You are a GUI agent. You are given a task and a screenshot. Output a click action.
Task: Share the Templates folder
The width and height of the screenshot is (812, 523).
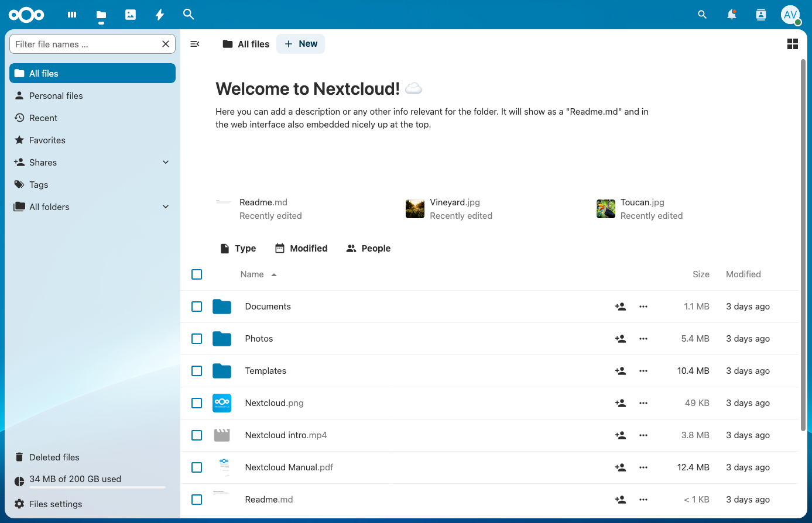tap(621, 371)
